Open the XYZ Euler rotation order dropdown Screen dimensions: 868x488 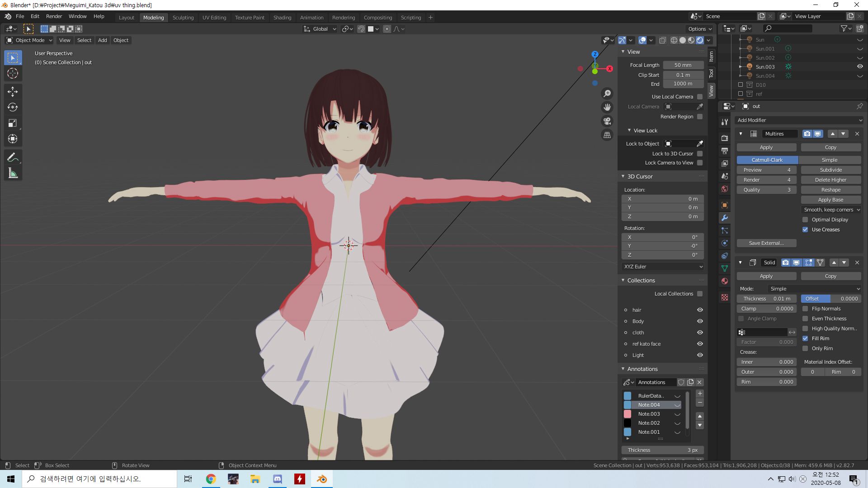pos(662,267)
